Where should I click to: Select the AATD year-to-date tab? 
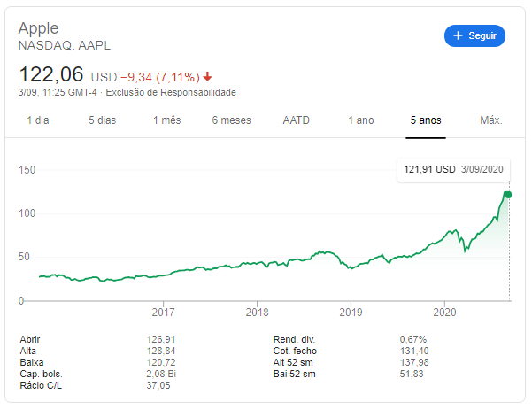click(x=297, y=120)
